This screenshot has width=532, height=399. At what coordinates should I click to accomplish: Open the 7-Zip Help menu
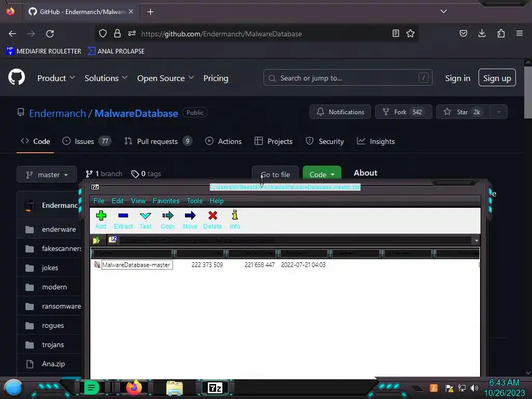click(217, 201)
